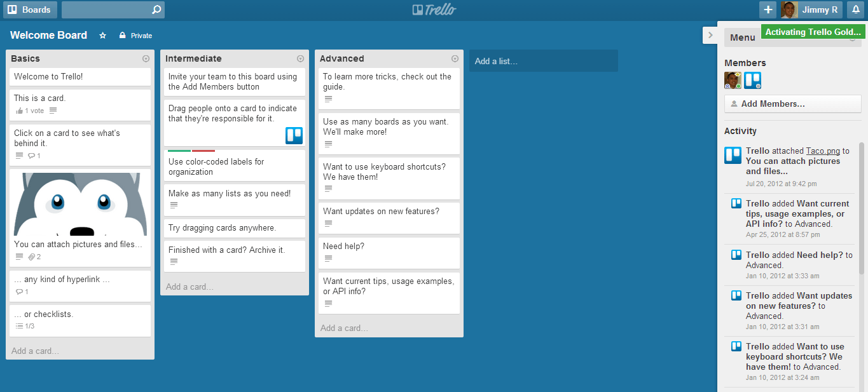The image size is (868, 392).
Task: Open the Jimmy R profile menu
Action: (811, 10)
